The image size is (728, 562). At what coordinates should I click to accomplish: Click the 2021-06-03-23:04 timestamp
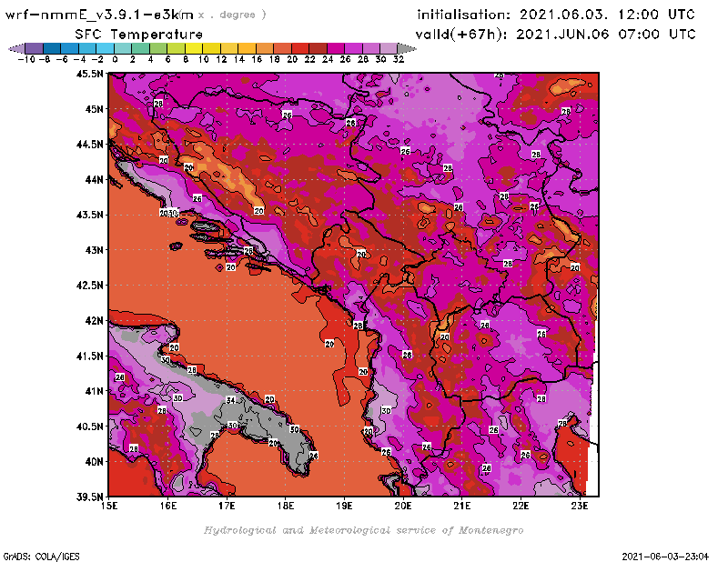click(x=665, y=557)
